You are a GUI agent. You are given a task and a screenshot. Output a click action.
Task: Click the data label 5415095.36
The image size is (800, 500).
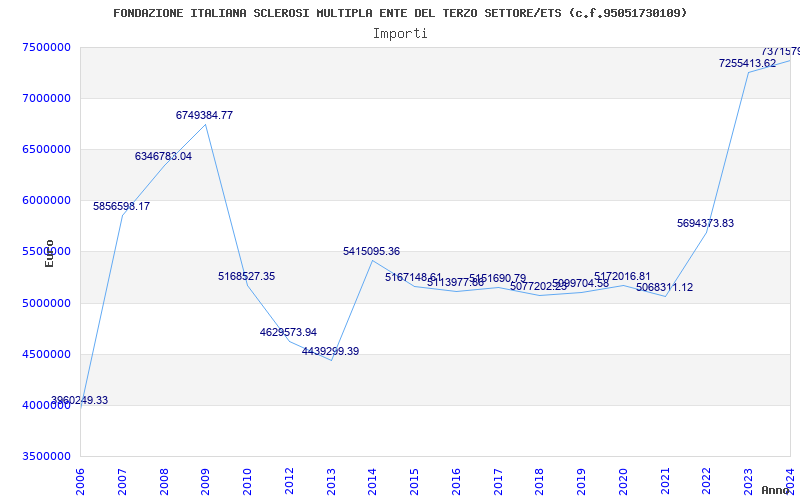coord(371,252)
